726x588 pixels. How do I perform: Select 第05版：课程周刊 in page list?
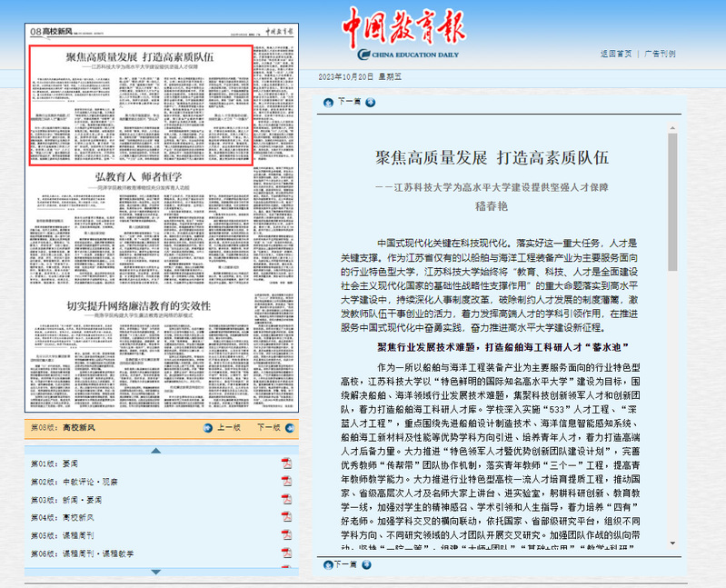pos(62,534)
